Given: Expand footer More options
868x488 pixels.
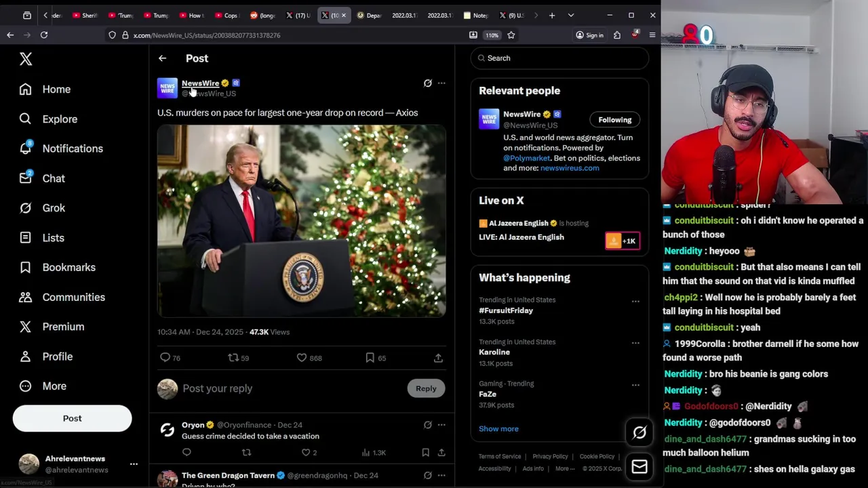Looking at the screenshot, I should 565,469.
